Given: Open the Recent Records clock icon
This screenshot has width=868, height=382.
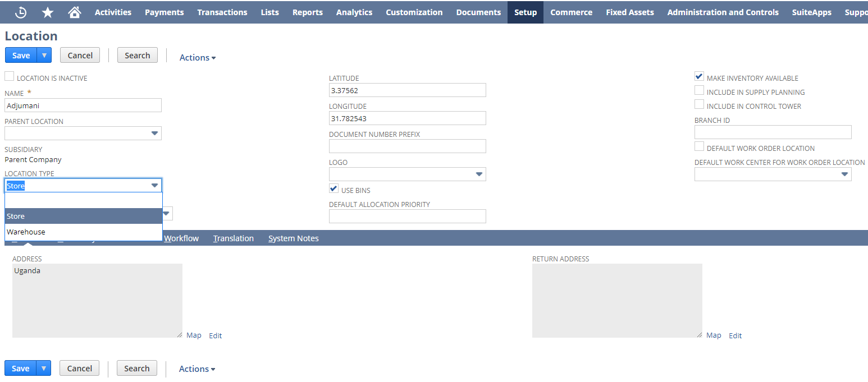Looking at the screenshot, I should [x=21, y=12].
